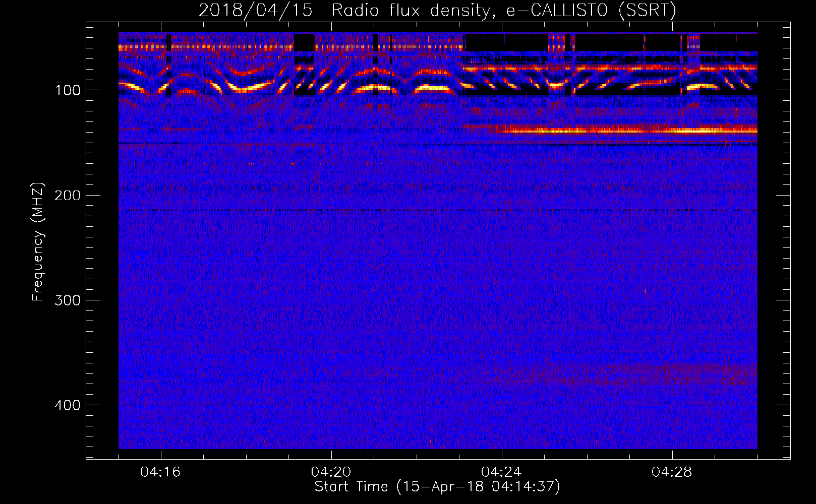The height and width of the screenshot is (504, 816).
Task: Click the 'Start Time (15-Apr-18 04:14:37)' label
Action: click(x=437, y=487)
